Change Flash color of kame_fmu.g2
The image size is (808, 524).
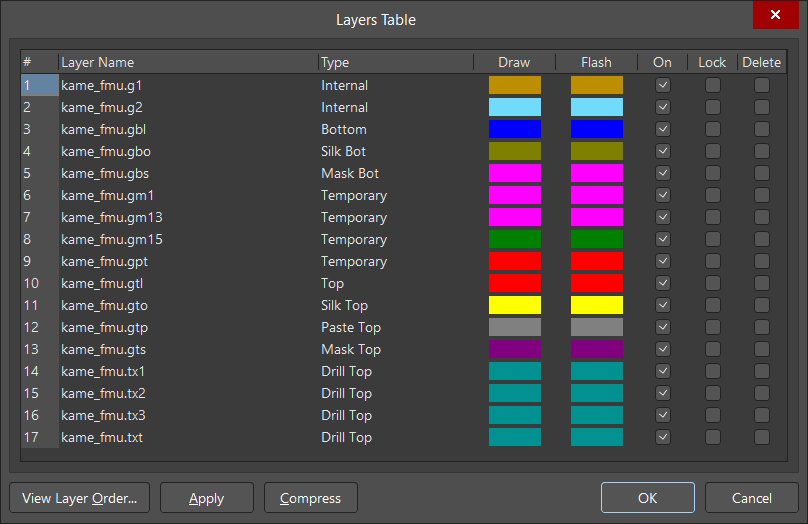(597, 107)
